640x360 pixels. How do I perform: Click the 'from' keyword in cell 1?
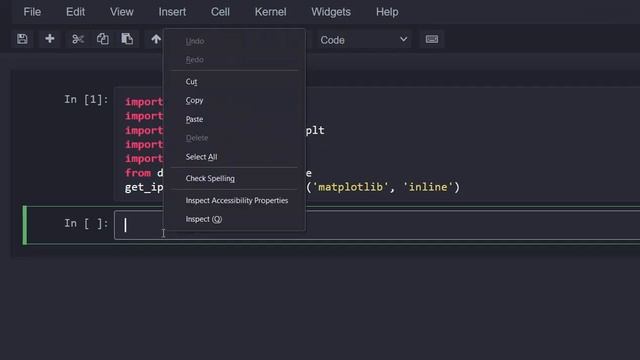[138, 173]
